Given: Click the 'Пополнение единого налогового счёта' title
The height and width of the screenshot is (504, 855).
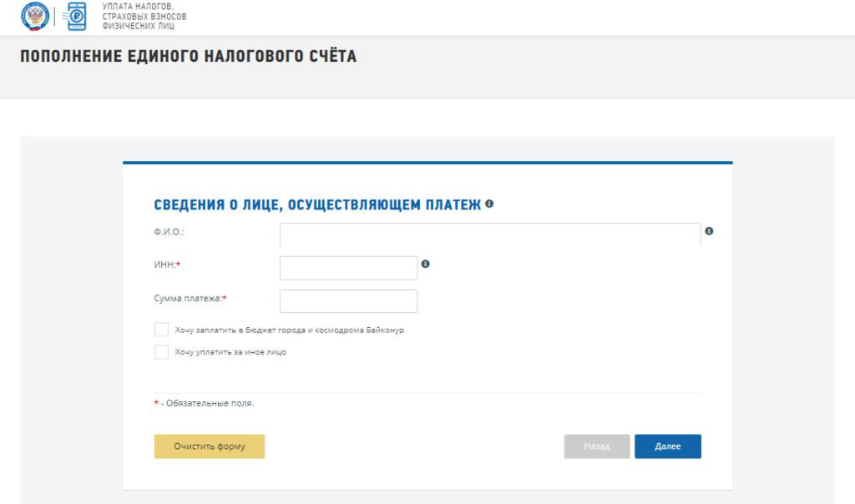Looking at the screenshot, I should click(188, 57).
